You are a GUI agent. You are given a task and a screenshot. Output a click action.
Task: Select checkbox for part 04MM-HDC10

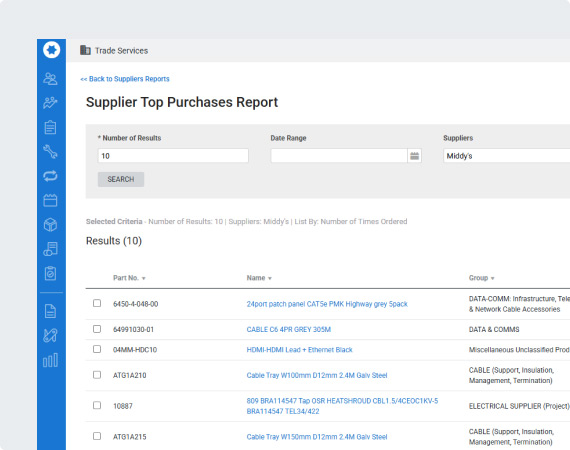tap(97, 349)
